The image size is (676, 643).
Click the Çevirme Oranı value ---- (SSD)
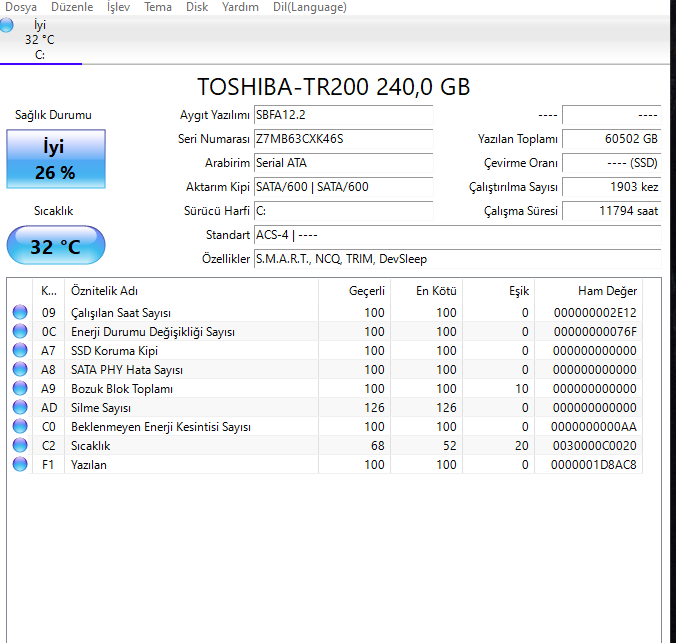[612, 163]
